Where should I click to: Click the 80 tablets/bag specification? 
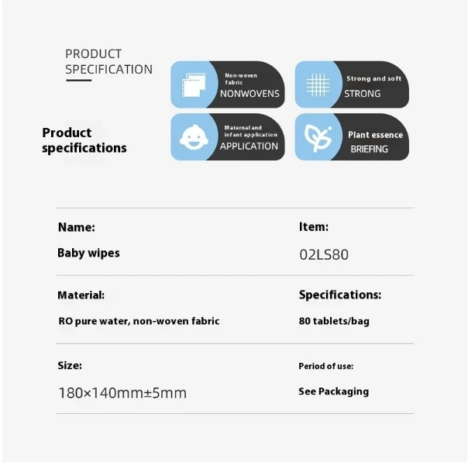[334, 322]
